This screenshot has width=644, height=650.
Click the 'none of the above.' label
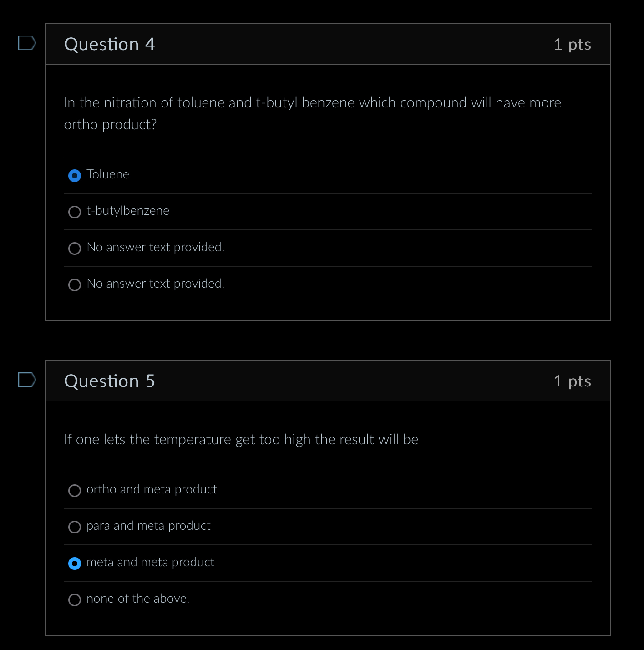coord(138,599)
